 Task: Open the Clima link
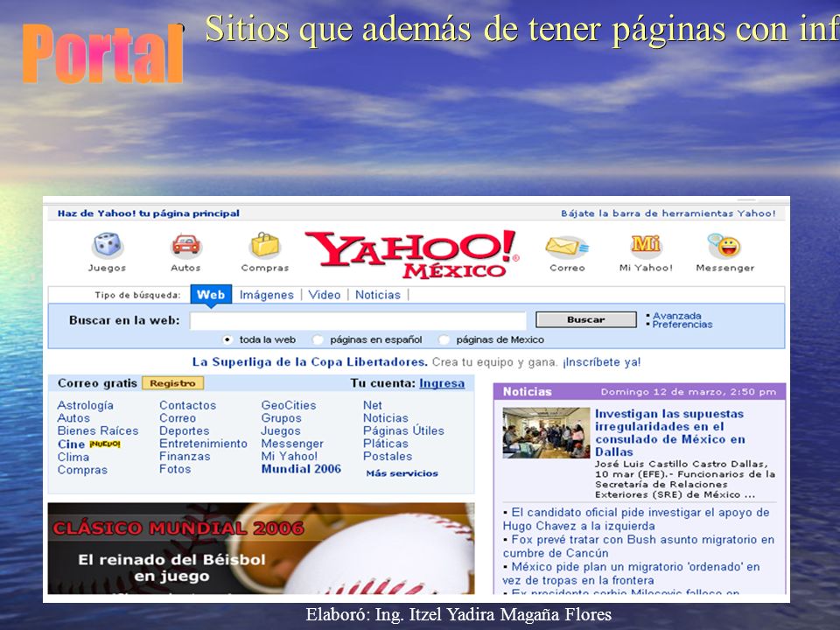coord(73,457)
